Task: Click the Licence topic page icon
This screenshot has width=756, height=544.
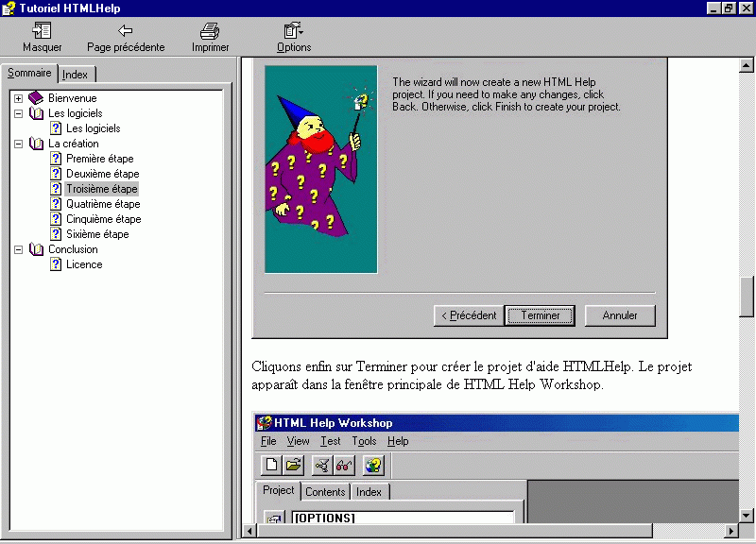Action: 56,264
